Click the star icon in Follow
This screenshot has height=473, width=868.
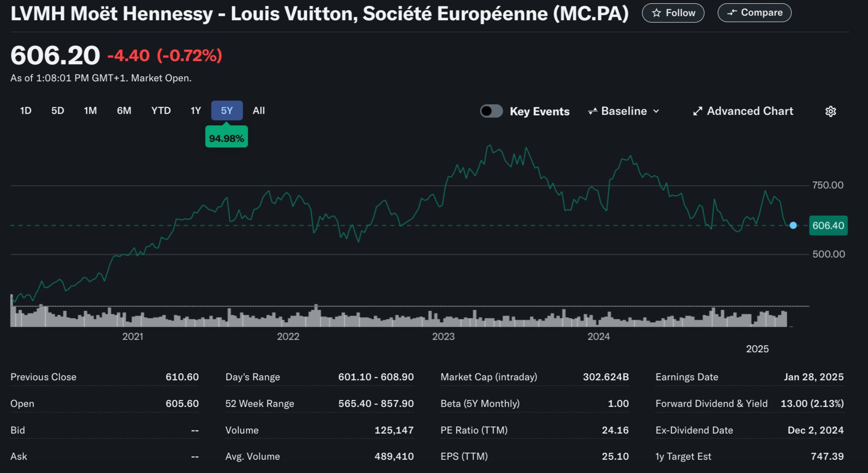click(656, 13)
